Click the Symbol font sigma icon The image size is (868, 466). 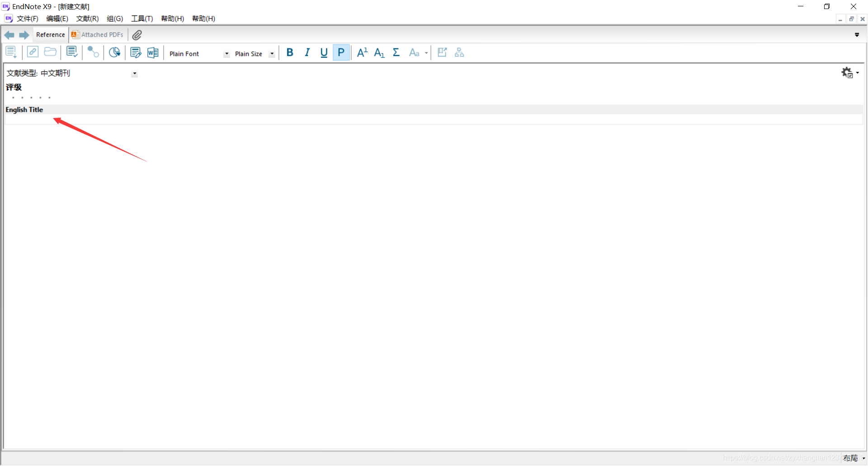pos(396,52)
